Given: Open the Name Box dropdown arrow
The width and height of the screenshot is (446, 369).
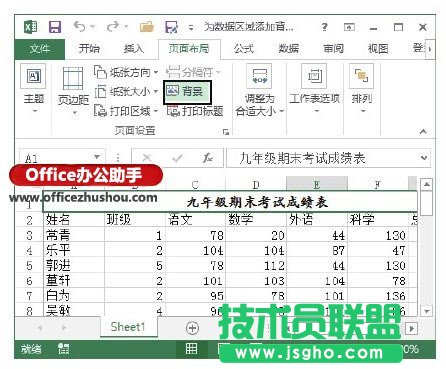Looking at the screenshot, I should pyautogui.click(x=97, y=157).
